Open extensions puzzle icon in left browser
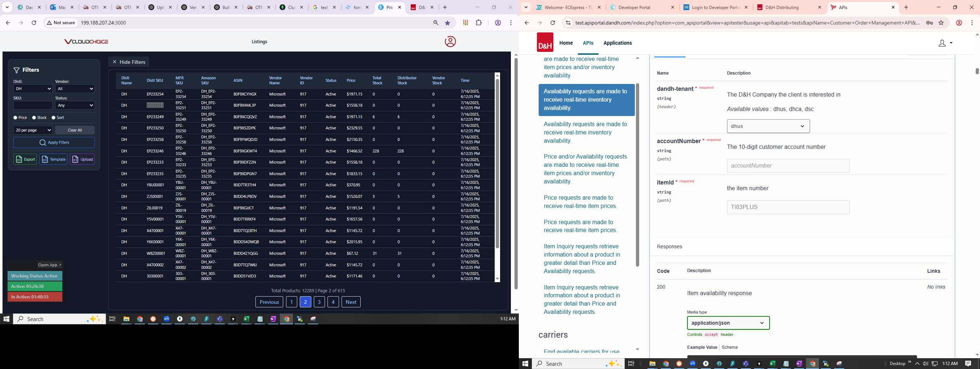The height and width of the screenshot is (369, 980). tap(478, 23)
